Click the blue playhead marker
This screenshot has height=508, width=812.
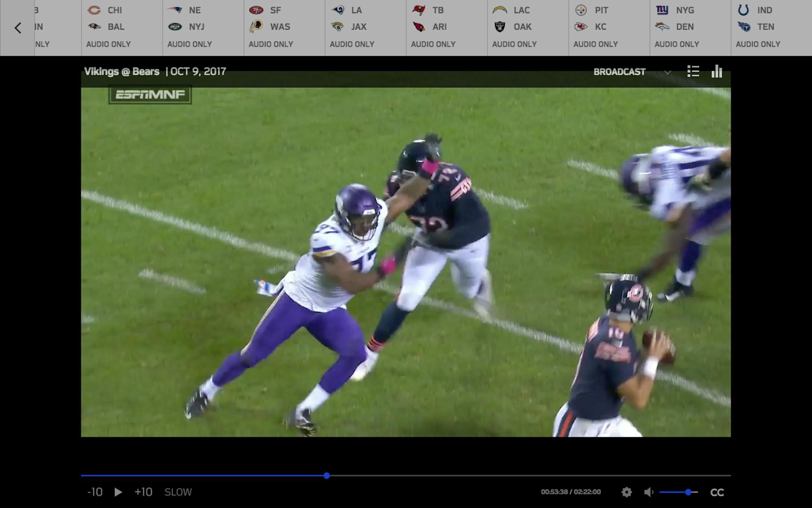[x=327, y=476]
